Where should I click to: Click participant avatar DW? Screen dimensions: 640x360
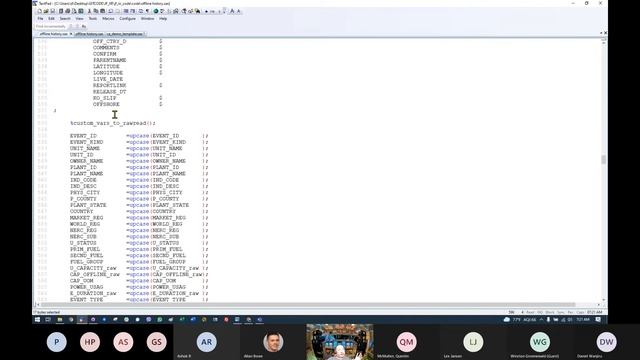606,342
